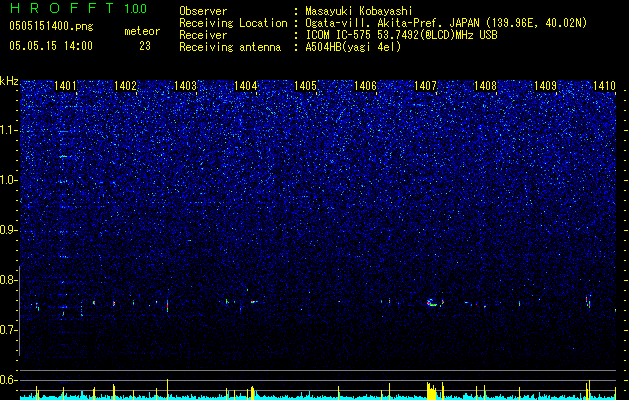Click the 0.6 frequency axis label
629x400 pixels.
(8, 380)
